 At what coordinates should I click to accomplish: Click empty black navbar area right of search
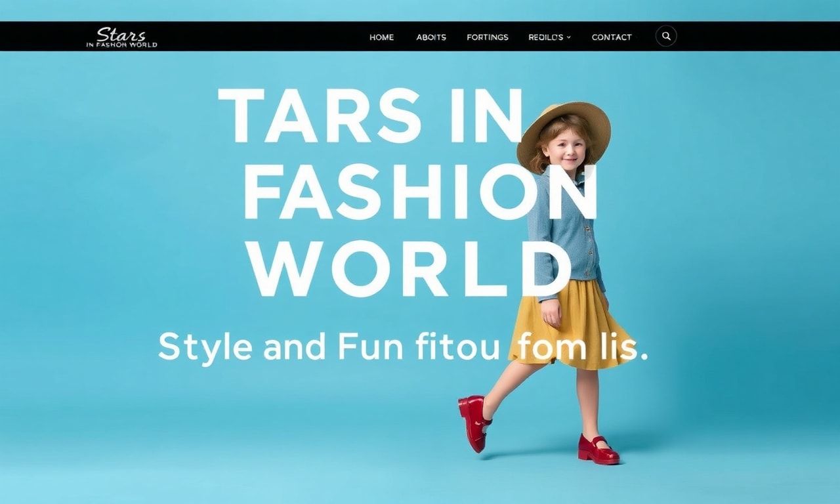(x=755, y=36)
